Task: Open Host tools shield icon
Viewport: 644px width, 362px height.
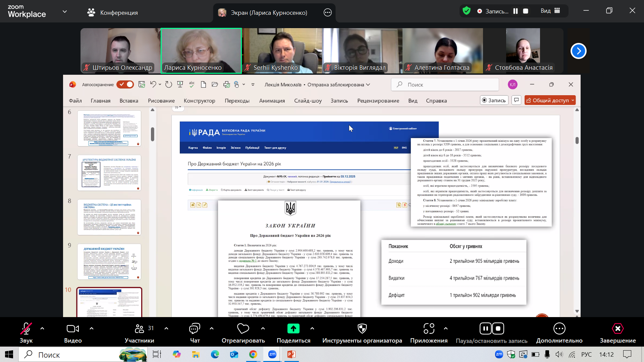Action: coord(362,329)
